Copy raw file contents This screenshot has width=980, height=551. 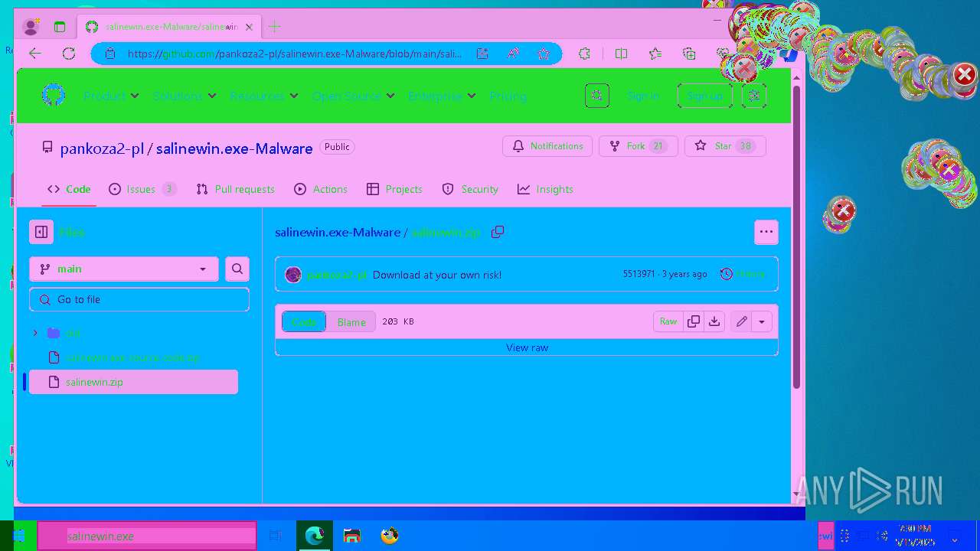(x=694, y=322)
